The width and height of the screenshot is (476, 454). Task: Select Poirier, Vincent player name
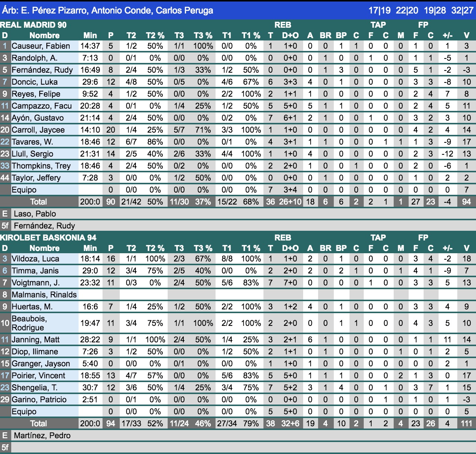(x=38, y=376)
